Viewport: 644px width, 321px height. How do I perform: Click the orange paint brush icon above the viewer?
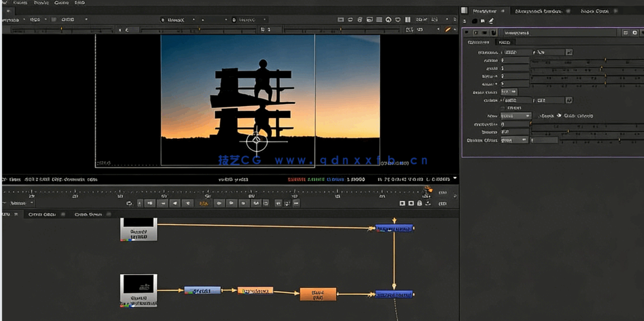point(448,29)
